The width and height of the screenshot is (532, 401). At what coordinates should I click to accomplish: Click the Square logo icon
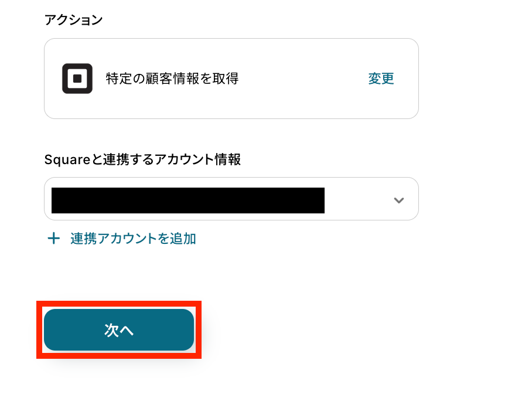77,79
